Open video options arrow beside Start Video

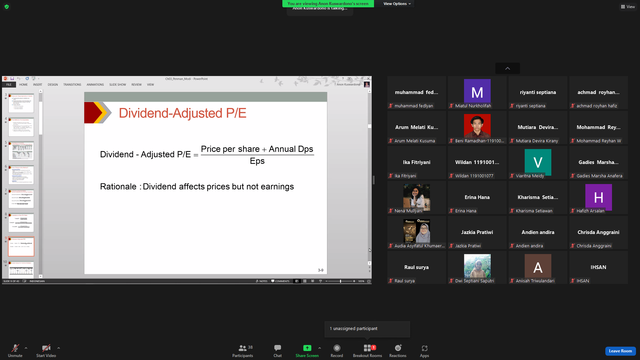click(59, 348)
